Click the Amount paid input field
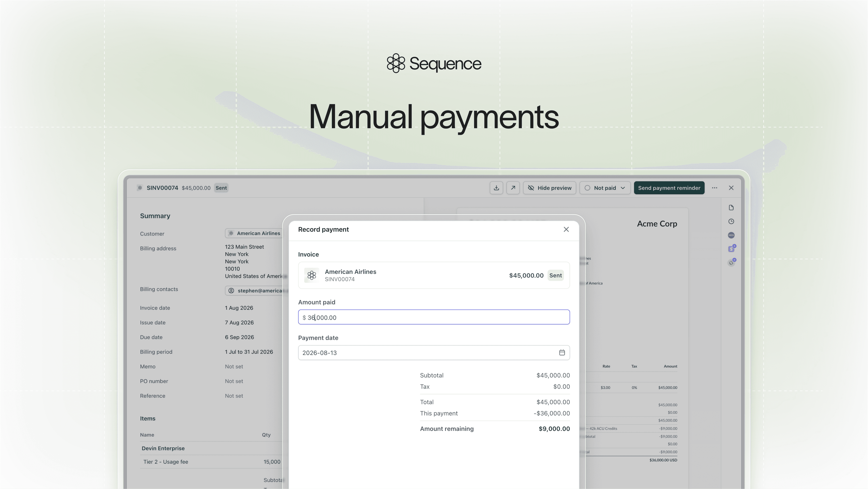This screenshot has height=489, width=868. 434,317
